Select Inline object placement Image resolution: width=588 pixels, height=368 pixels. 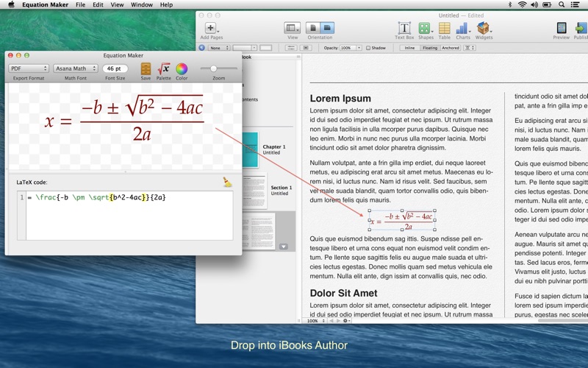click(x=409, y=48)
